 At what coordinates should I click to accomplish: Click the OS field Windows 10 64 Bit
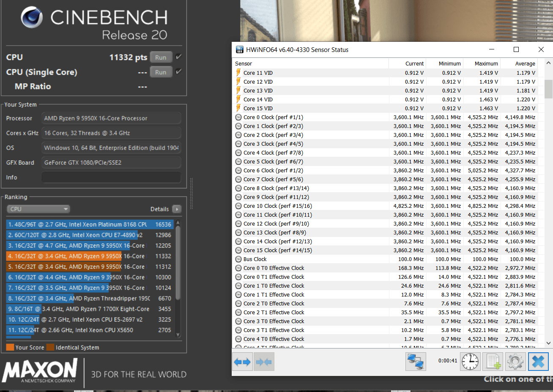pyautogui.click(x=111, y=148)
